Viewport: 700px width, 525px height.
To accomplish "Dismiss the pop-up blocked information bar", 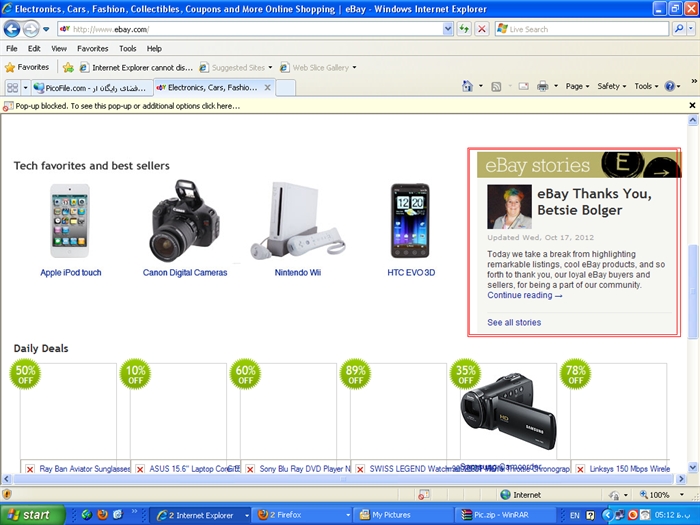I will pos(692,105).
